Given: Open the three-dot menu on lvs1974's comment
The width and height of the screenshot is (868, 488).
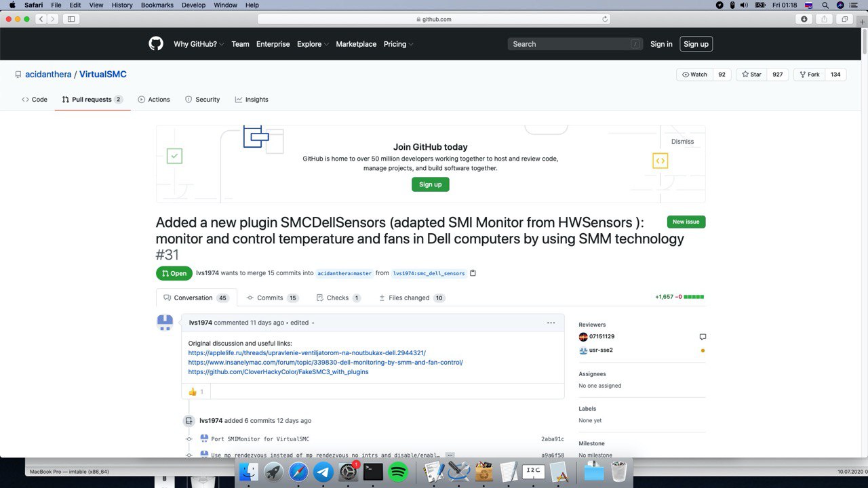Looking at the screenshot, I should pos(551,323).
